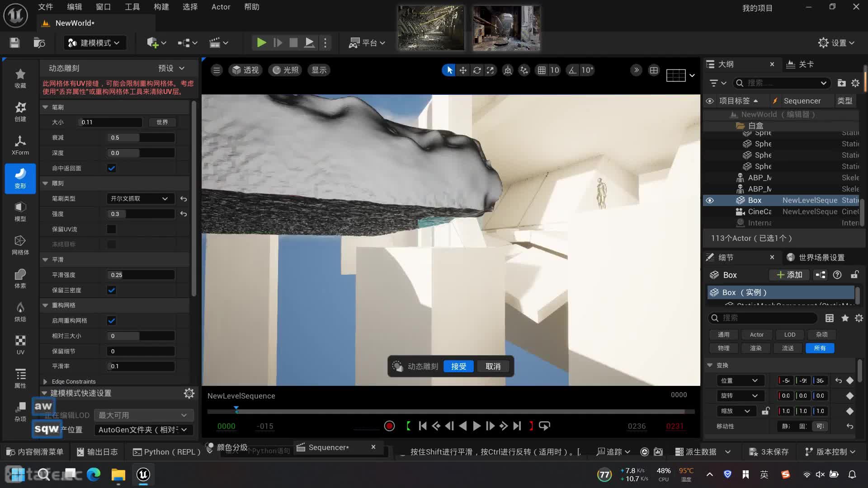Open the 网格体 mesh tool category
Screen dimensions: 868x488
click(20, 245)
